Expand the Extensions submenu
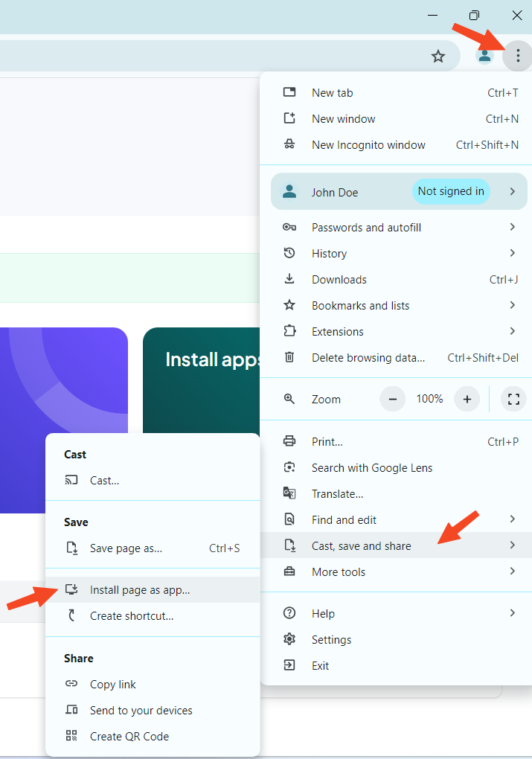Screen dimensions: 532x759 (512, 331)
